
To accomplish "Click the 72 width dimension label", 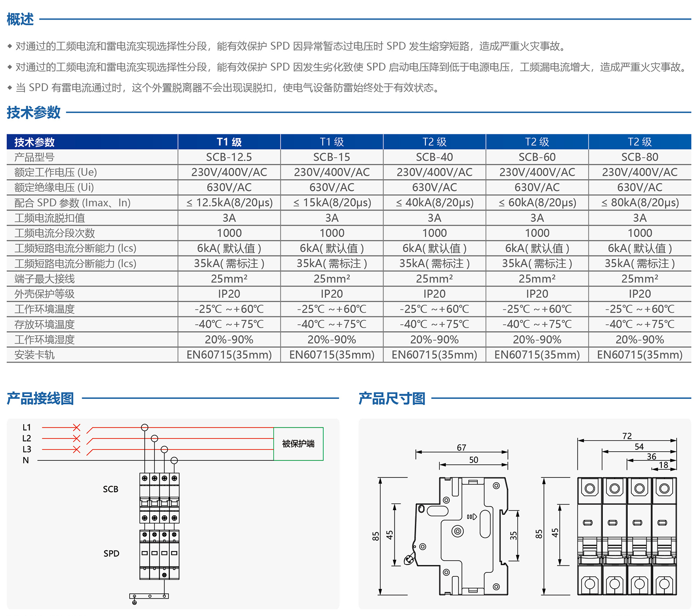I will pos(627,436).
